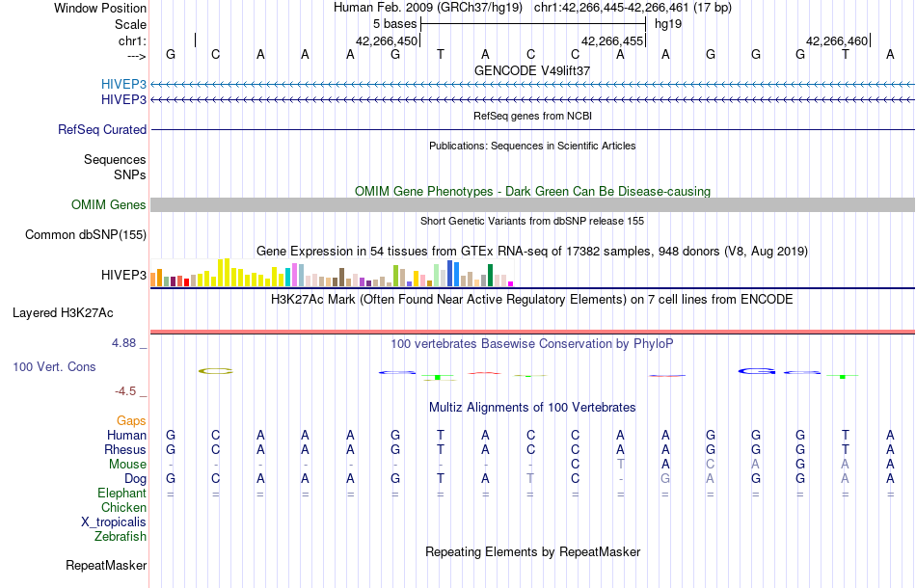916x588 pixels.
Task: Open the RefSeq genes from NCBI title
Action: (532, 116)
